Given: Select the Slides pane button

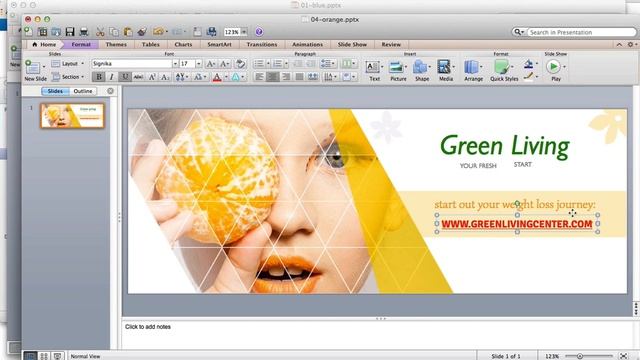Looking at the screenshot, I should (55, 91).
